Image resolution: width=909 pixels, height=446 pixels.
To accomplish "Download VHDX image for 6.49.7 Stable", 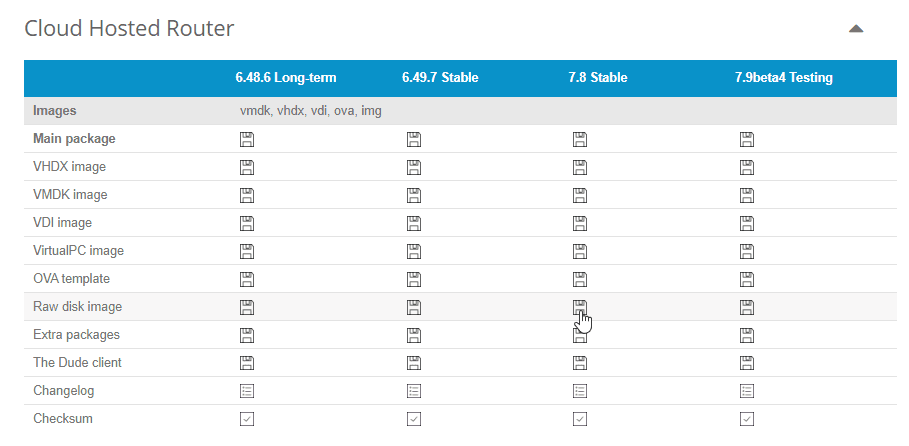I will coord(414,167).
